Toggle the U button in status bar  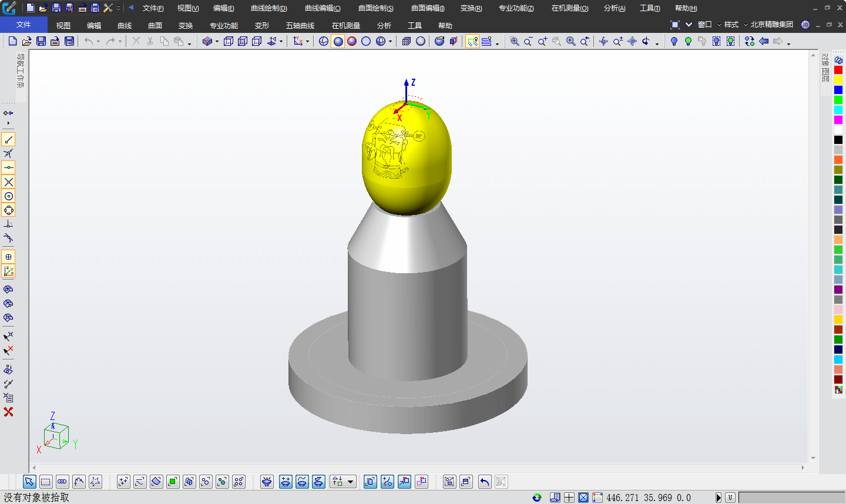(x=730, y=498)
